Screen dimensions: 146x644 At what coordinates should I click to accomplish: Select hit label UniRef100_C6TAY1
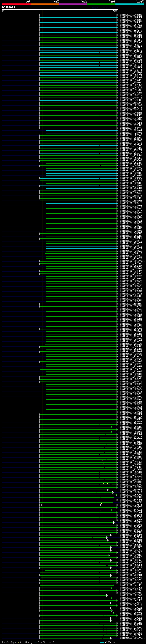coord(131,120)
